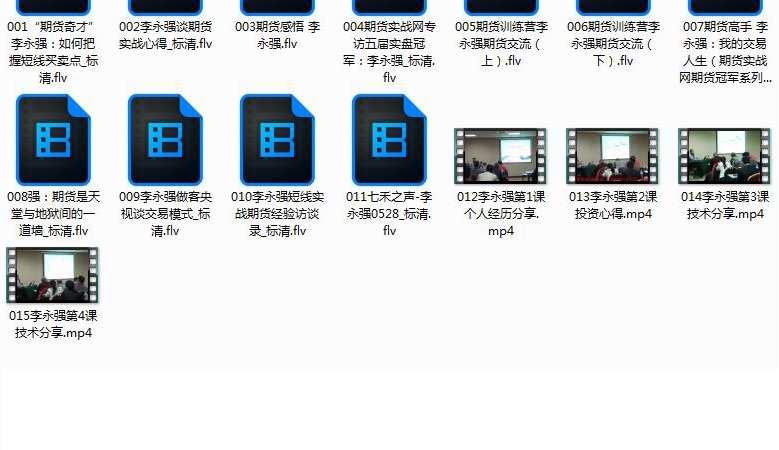779x450 pixels.
Task: Select the 006 期货交流（下）file name
Action: (613, 44)
